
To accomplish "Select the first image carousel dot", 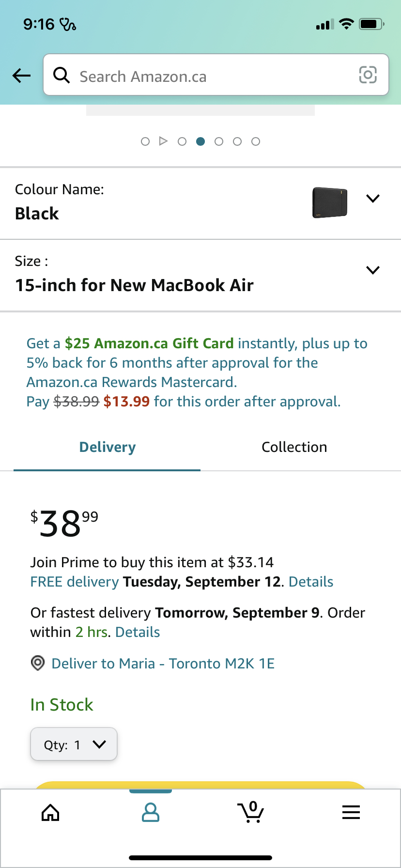I will click(145, 141).
